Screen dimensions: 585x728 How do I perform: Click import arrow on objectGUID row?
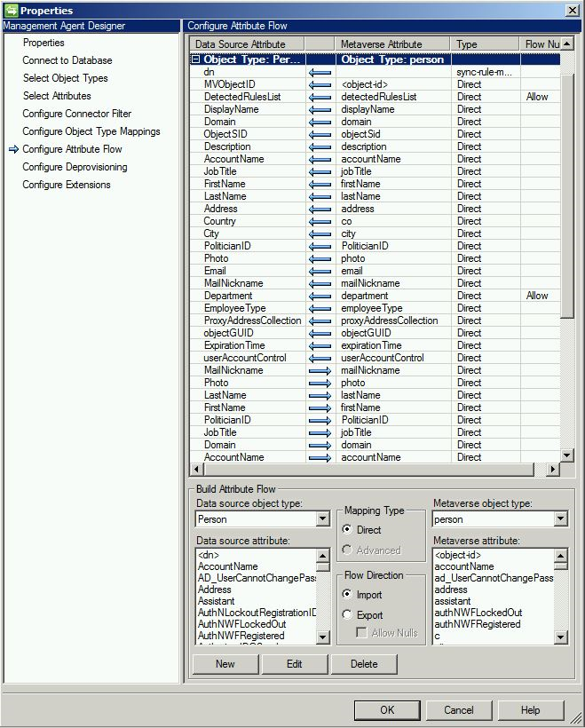[320, 334]
